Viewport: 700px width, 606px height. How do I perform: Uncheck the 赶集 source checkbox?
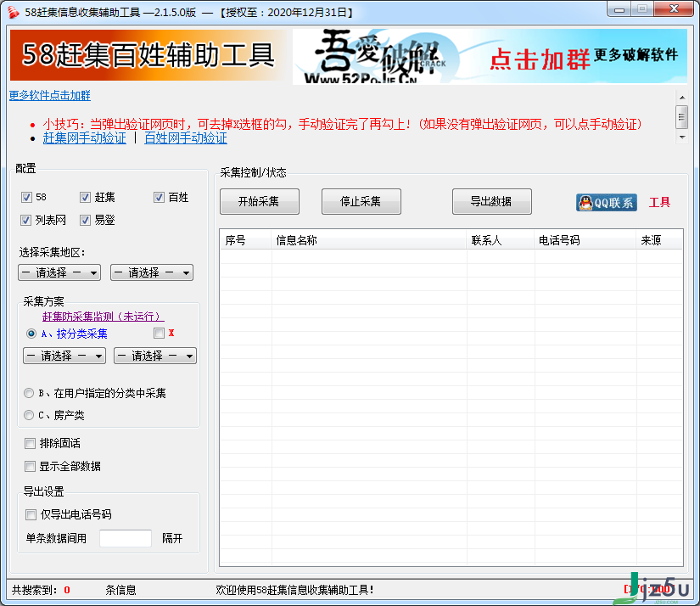pos(85,197)
